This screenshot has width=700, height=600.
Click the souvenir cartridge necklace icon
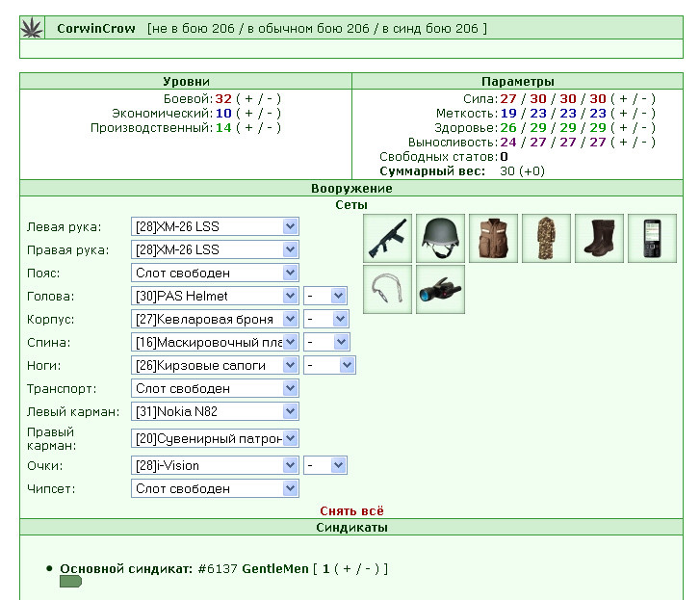pos(387,289)
